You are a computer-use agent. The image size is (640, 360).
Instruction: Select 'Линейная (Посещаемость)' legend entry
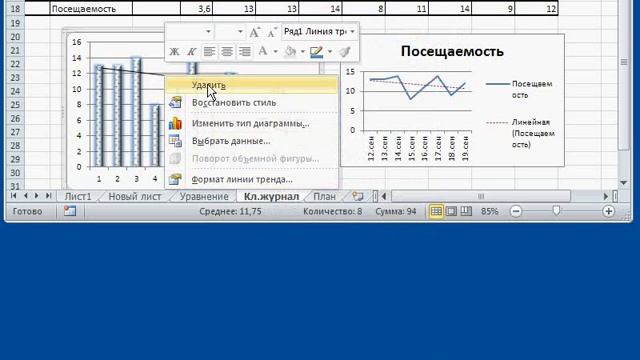521,133
